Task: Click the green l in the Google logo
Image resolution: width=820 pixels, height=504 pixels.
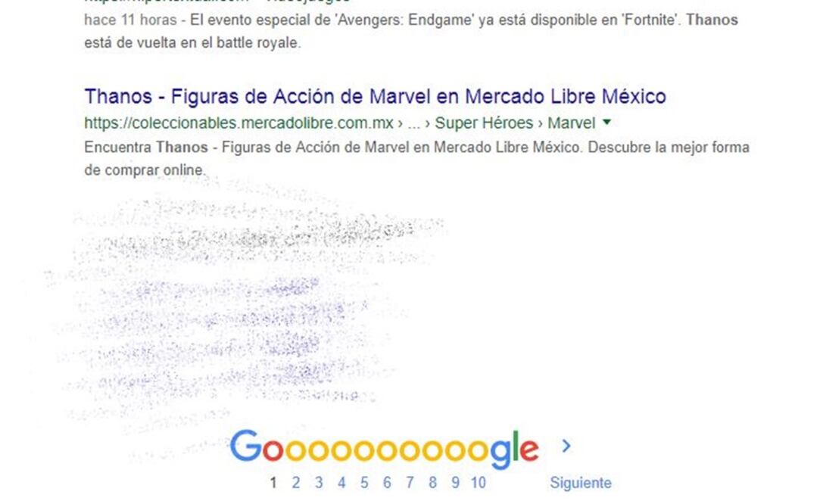Action: click(516, 446)
